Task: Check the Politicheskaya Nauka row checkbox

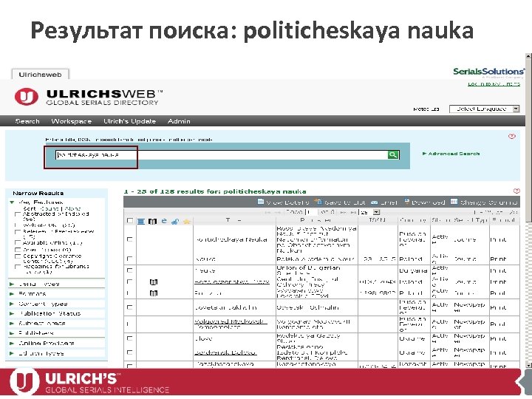Action: point(129,239)
